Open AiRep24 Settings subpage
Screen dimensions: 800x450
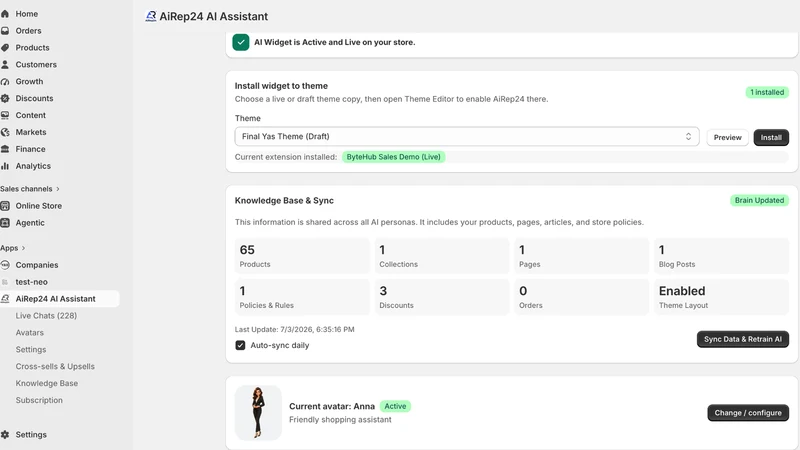coord(31,349)
